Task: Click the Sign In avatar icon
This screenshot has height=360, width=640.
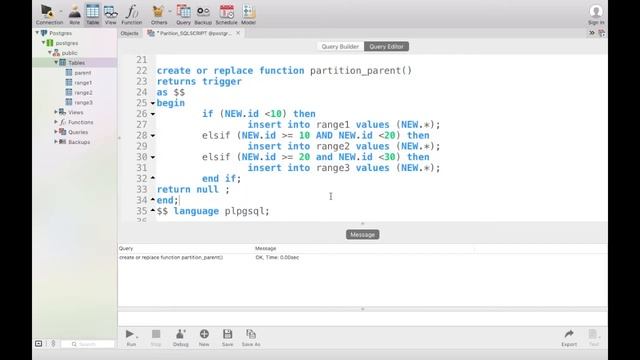Action: [x=596, y=11]
